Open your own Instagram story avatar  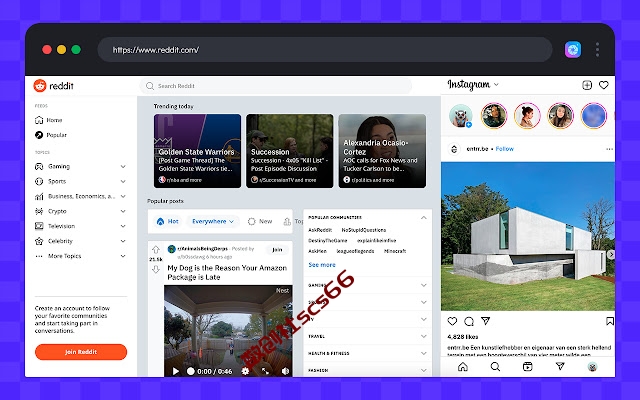click(x=461, y=116)
